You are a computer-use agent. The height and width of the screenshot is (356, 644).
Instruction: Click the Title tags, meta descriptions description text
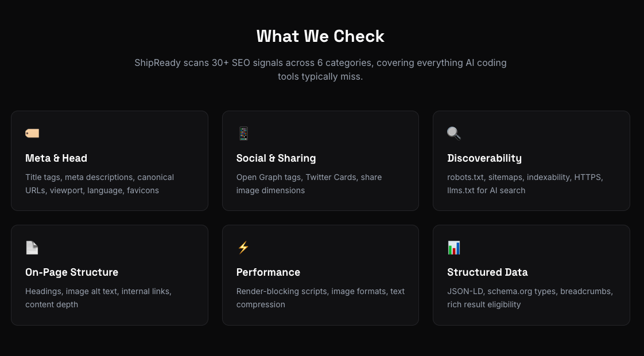tap(99, 183)
